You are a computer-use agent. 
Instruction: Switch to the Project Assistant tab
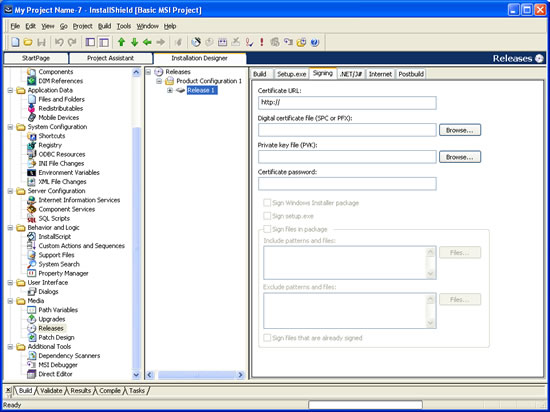tap(110, 58)
